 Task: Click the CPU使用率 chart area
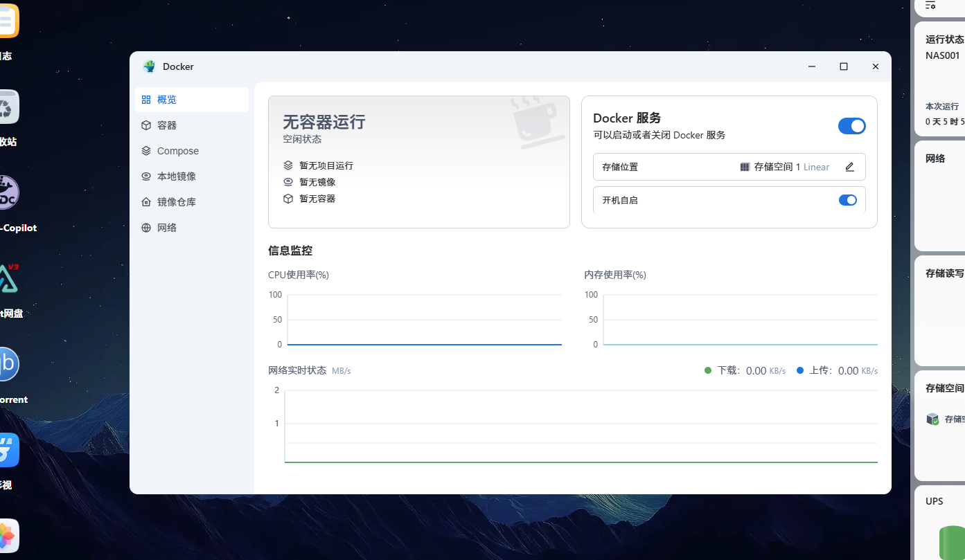(424, 320)
